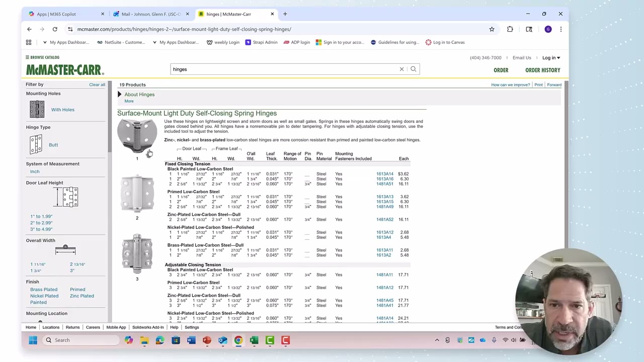The height and width of the screenshot is (362, 644).
Task: Click Email Us link
Action: 522,58
